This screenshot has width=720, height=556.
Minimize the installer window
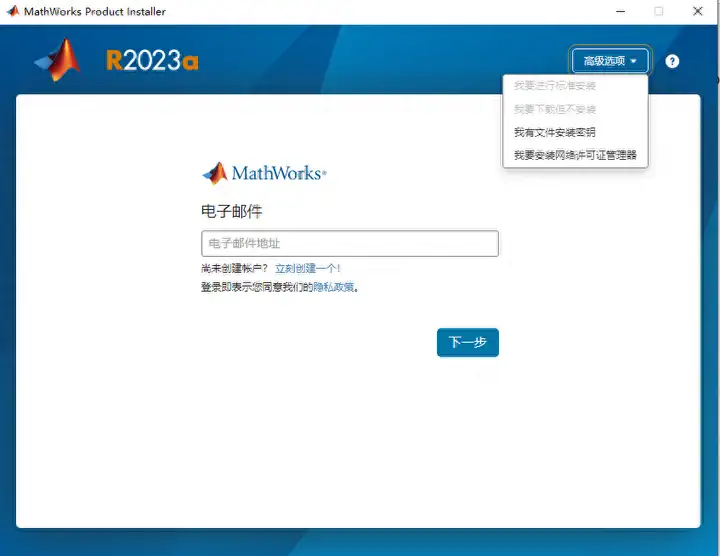[620, 11]
